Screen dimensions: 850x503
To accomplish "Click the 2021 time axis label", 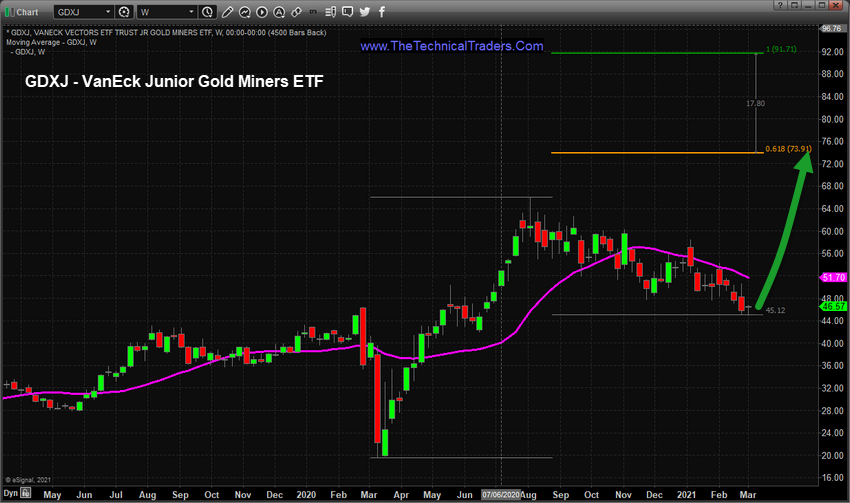I will [x=686, y=494].
